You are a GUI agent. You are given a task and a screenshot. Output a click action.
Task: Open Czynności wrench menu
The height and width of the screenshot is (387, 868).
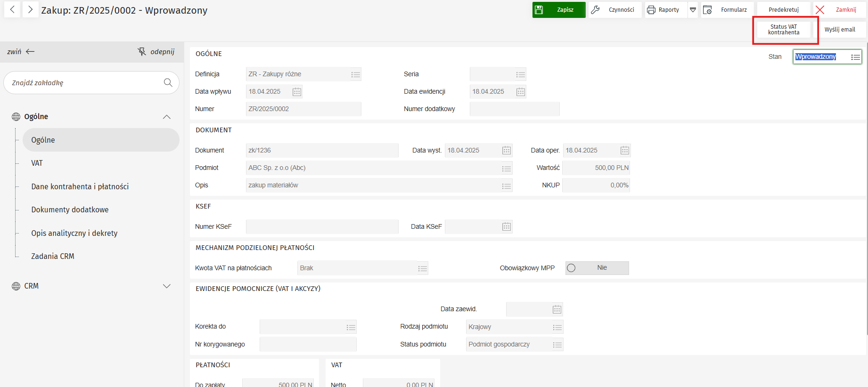(596, 10)
